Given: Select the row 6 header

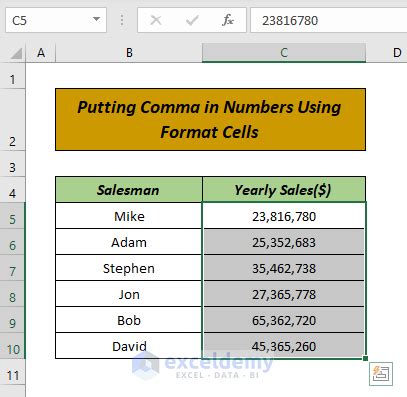Looking at the screenshot, I should (x=12, y=242).
